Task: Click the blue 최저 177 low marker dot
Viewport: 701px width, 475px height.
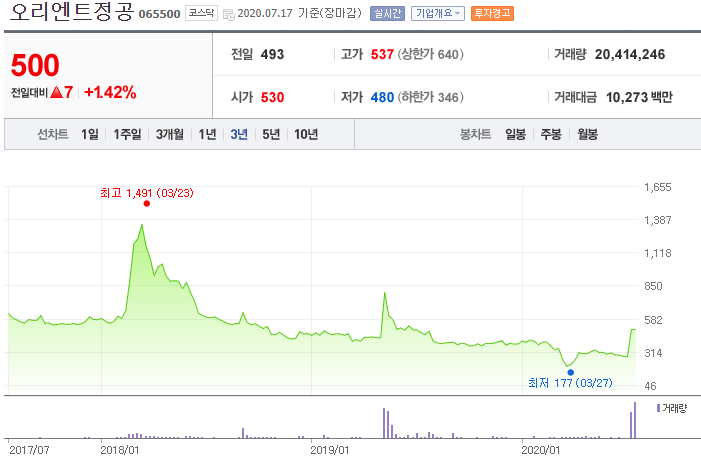Action: [570, 372]
